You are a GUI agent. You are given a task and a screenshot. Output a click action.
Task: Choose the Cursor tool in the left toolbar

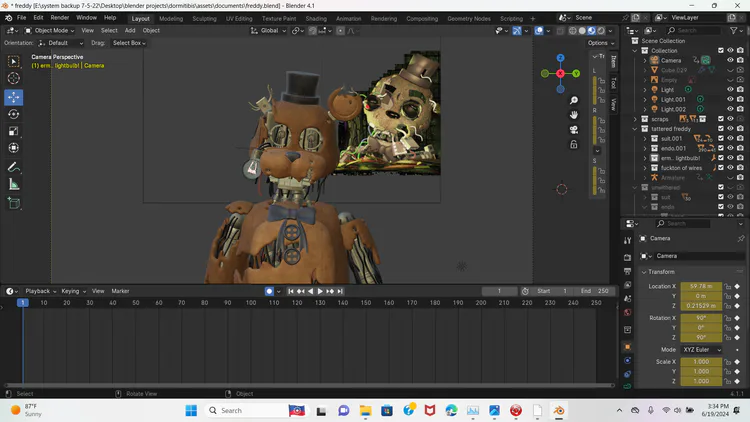(13, 78)
